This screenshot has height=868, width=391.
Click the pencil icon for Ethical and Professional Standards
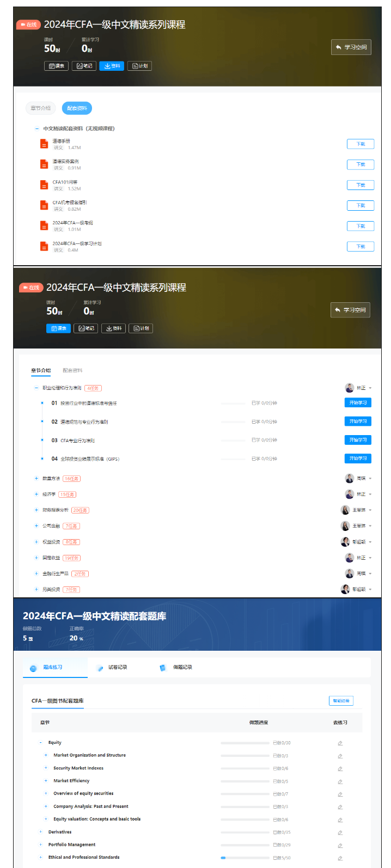point(340,858)
